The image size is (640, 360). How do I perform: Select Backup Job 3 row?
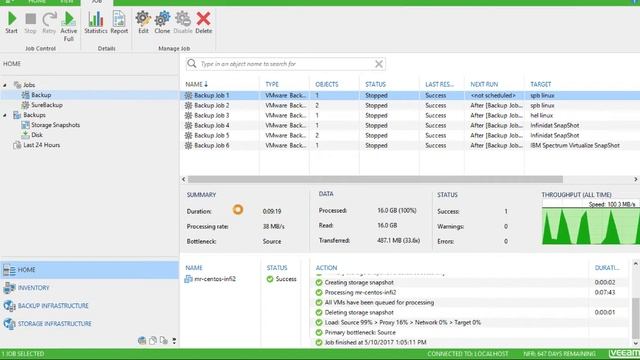(410, 115)
